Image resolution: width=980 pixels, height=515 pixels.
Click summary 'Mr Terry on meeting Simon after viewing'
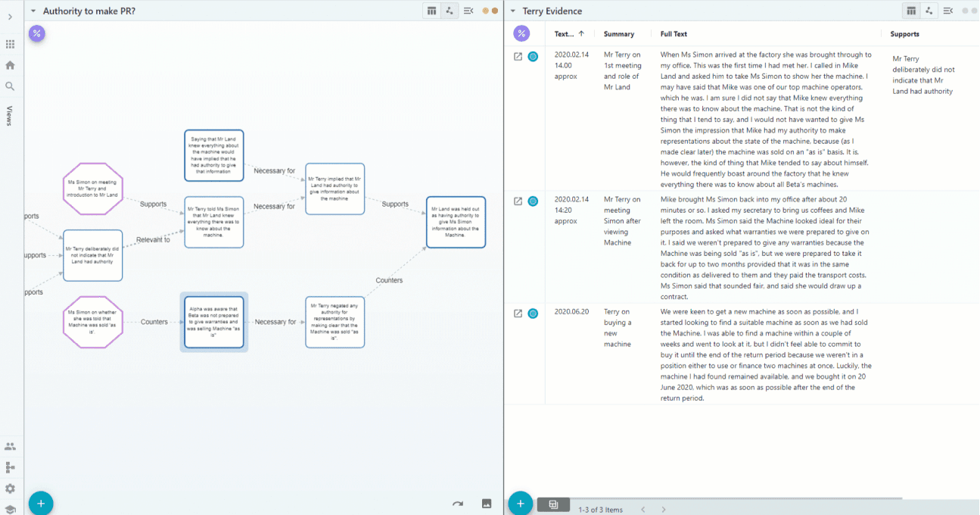(623, 221)
